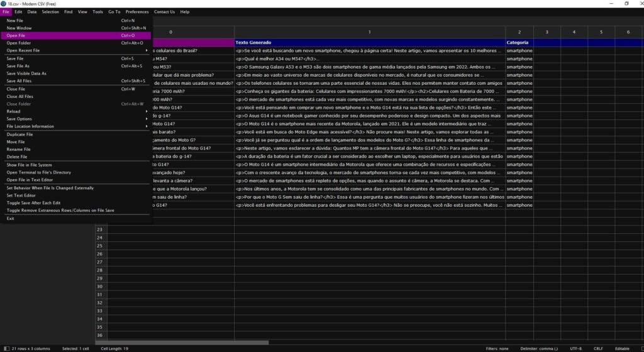Click cell starting '<p>Neste artigo, vamos esclarecer'
The height and width of the screenshot is (352, 644).
370,148
